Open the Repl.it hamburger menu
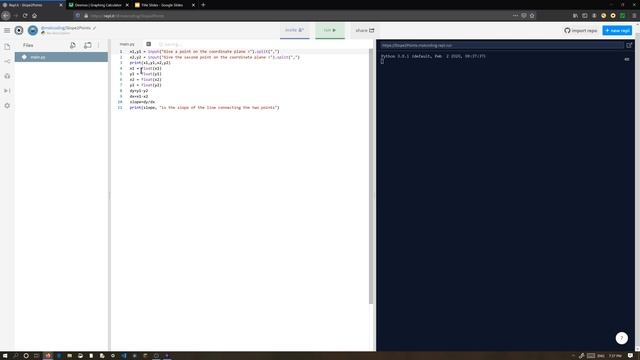Screen dimensions: 640x360 pos(7,30)
